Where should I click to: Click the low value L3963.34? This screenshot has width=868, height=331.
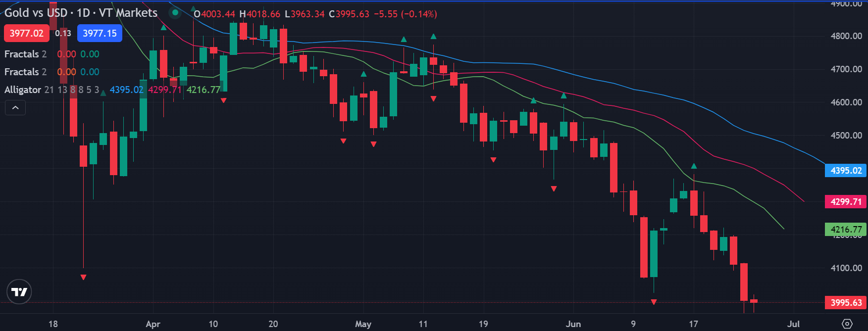(x=305, y=14)
